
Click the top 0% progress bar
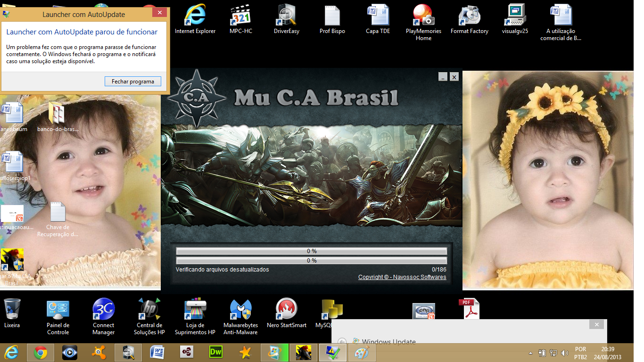311,251
